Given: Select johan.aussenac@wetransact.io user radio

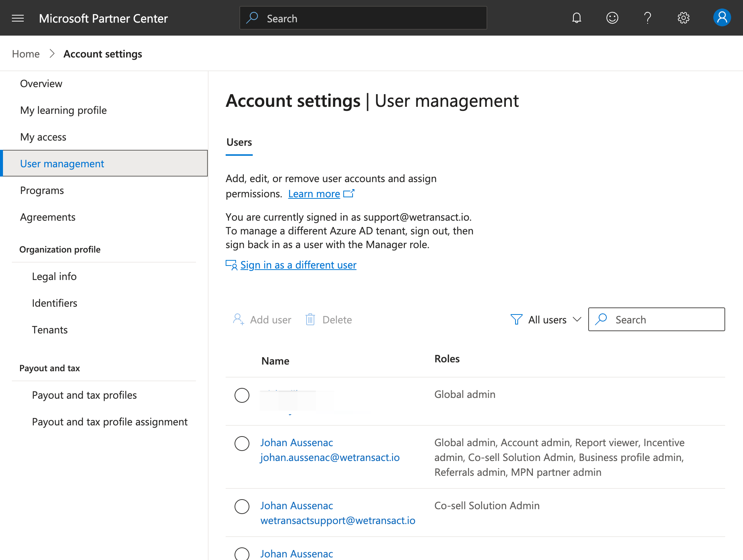Looking at the screenshot, I should pyautogui.click(x=242, y=444).
